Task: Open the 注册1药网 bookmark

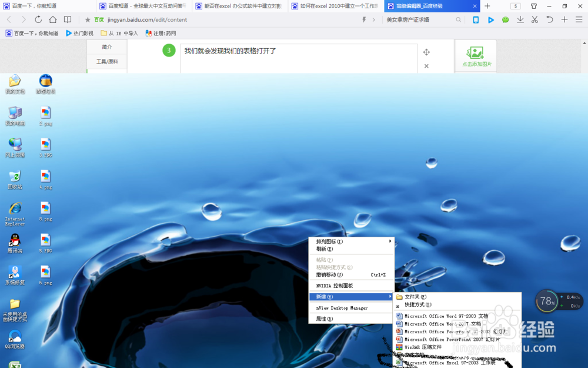Action: coord(161,34)
